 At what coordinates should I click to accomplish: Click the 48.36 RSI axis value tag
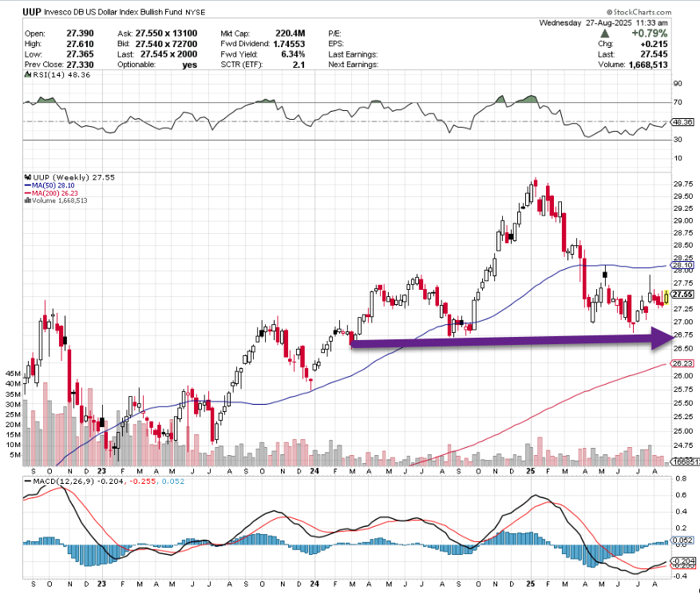[682, 122]
